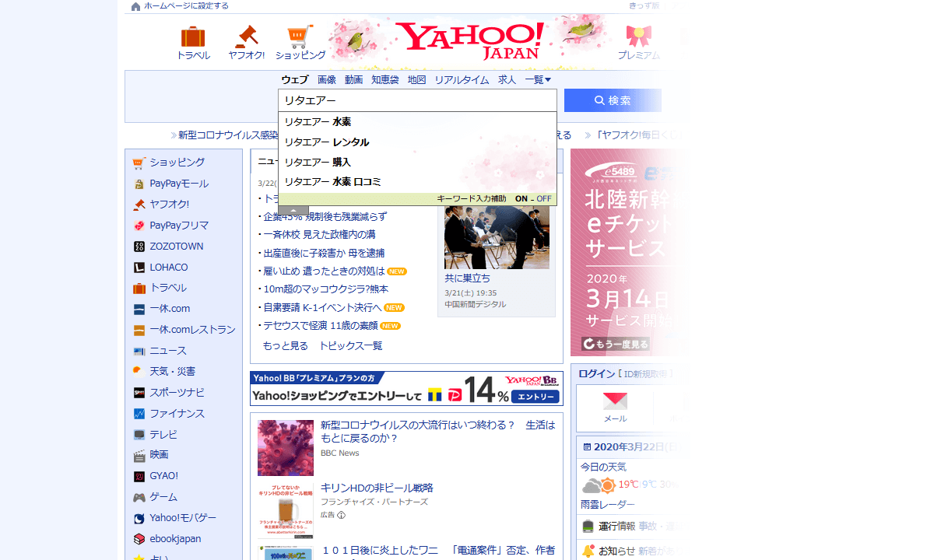Click the ebookjapan sidebar icon
The height and width of the screenshot is (560, 934).
click(x=139, y=539)
